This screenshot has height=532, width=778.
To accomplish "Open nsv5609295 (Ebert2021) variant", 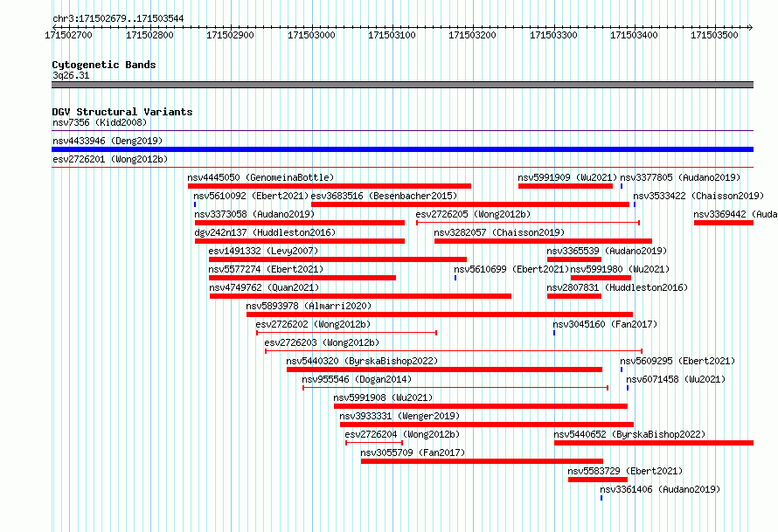I will tap(677, 361).
